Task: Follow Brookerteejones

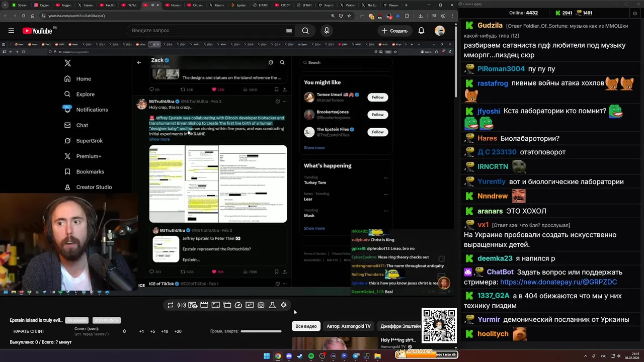Action: pyautogui.click(x=377, y=115)
